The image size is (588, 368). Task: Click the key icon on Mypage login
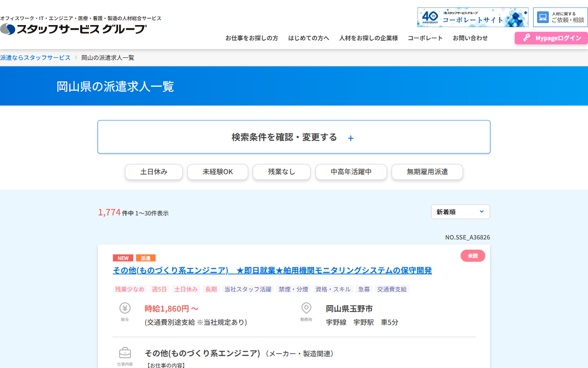(x=527, y=38)
